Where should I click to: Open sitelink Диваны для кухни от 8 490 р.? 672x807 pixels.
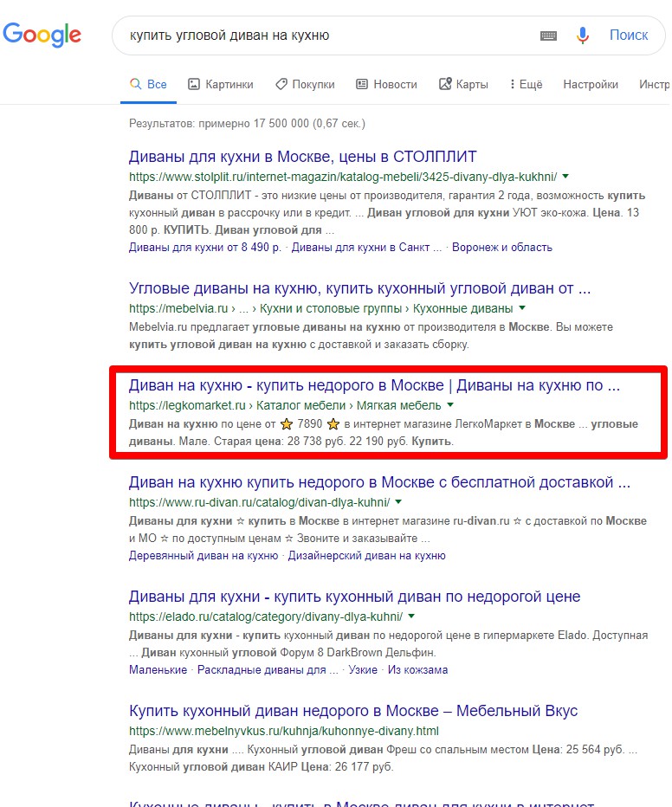click(204, 247)
